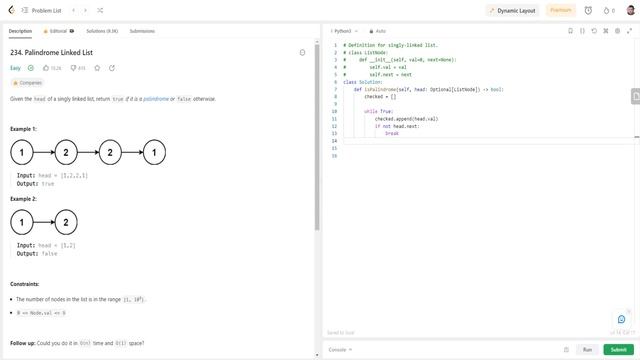The image size is (640, 360).
Task: Expand the Console panel
Action: [340, 350]
